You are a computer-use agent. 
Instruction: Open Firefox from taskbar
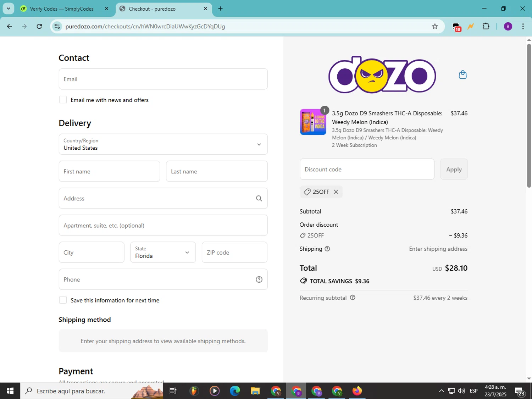[x=357, y=391]
